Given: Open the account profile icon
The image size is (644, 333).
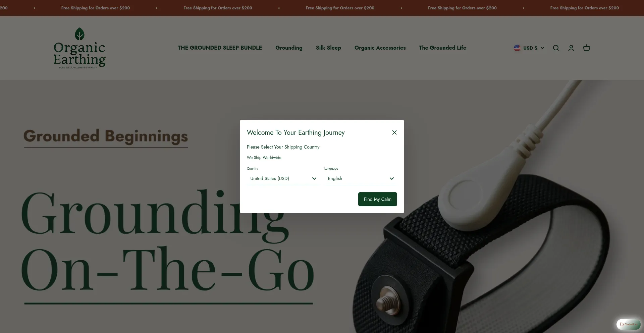Looking at the screenshot, I should click(x=571, y=48).
